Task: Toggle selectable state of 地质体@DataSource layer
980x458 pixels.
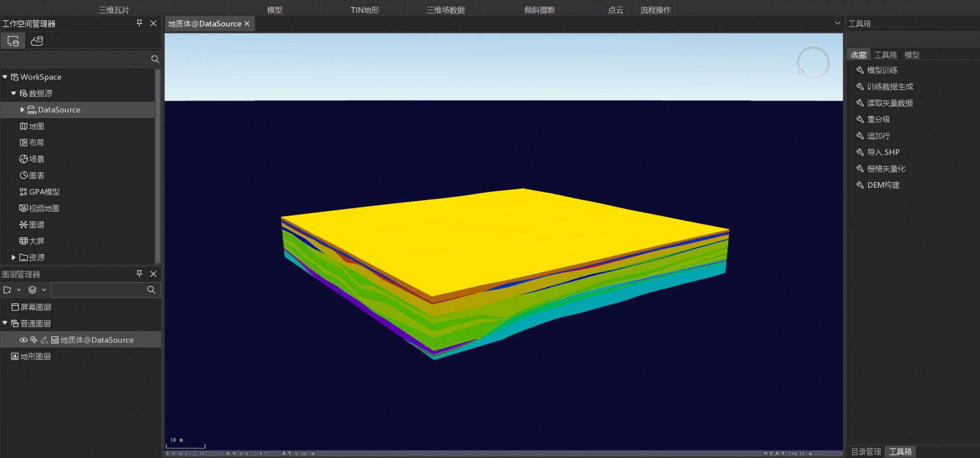Action: [34, 340]
